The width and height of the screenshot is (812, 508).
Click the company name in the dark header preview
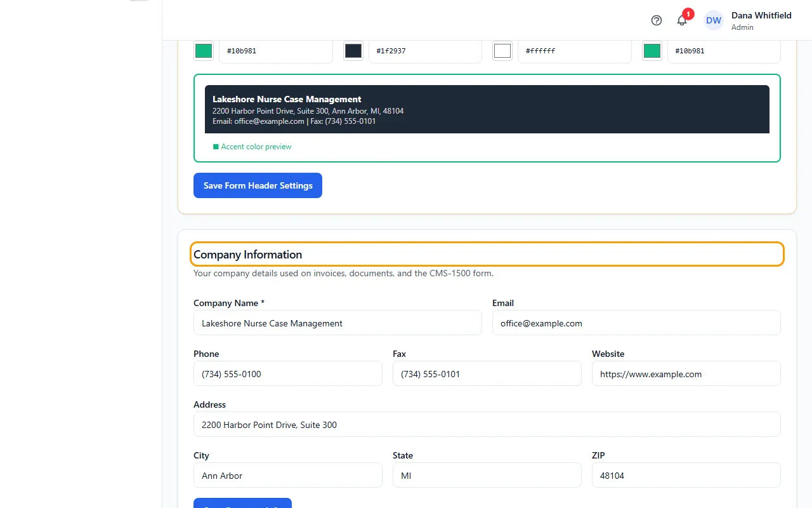click(287, 99)
